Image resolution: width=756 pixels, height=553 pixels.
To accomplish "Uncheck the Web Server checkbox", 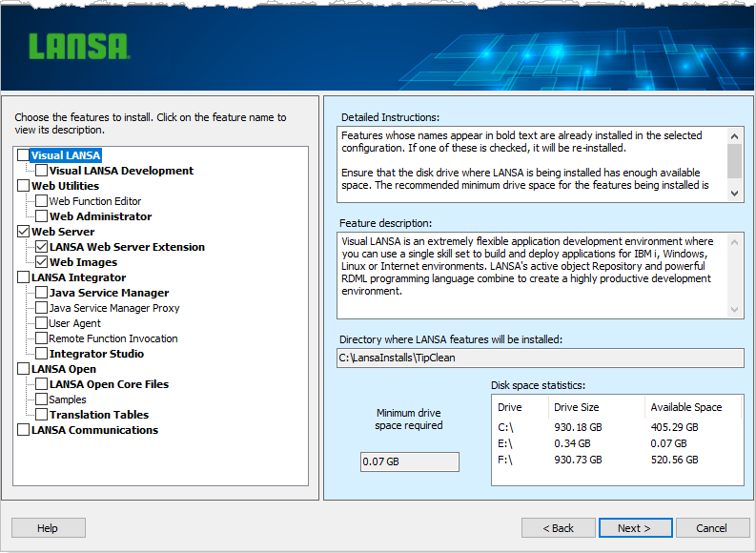I will click(x=23, y=232).
